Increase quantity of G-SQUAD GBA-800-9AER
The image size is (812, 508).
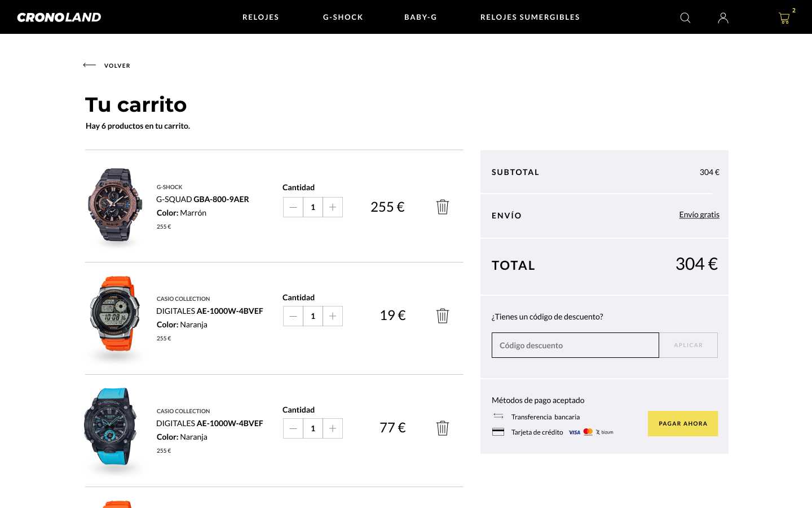click(x=333, y=207)
